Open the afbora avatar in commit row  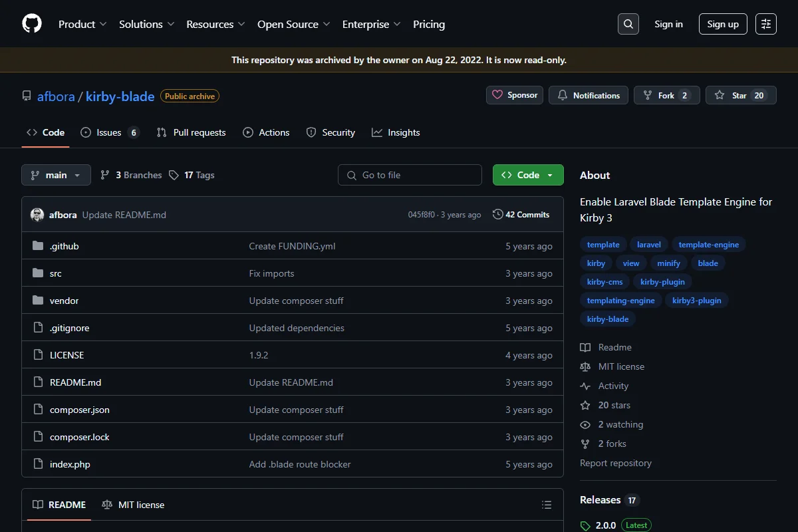pos(37,215)
